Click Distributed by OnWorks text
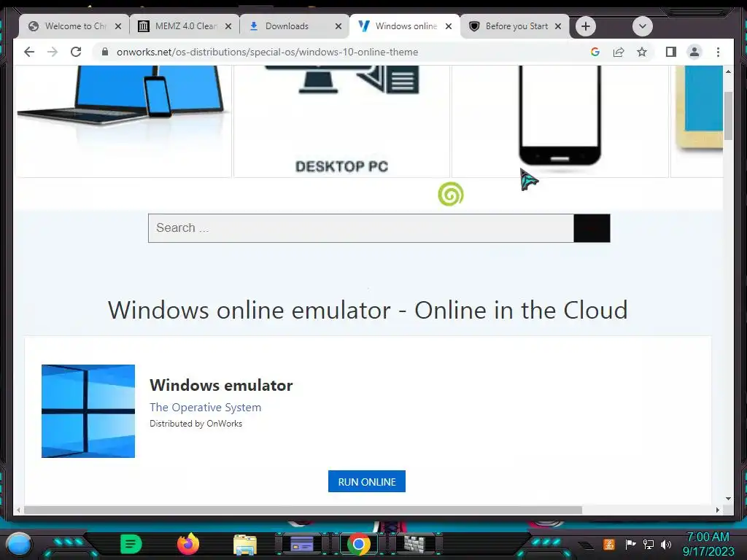747x560 pixels. [196, 424]
